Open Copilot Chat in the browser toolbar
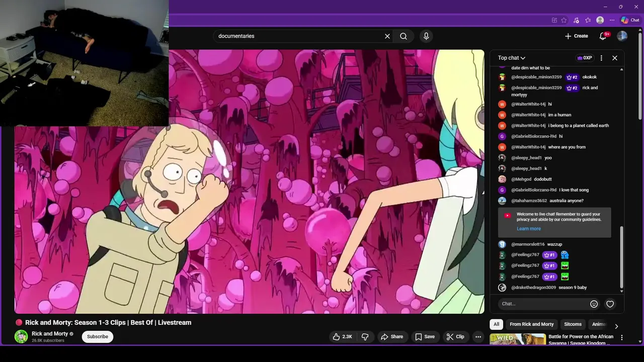 coord(630,20)
